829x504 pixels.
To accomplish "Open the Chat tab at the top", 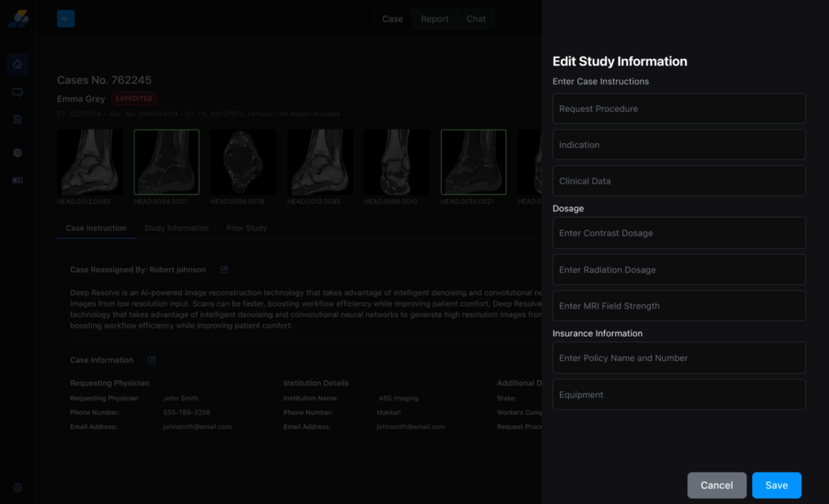I will pos(476,19).
